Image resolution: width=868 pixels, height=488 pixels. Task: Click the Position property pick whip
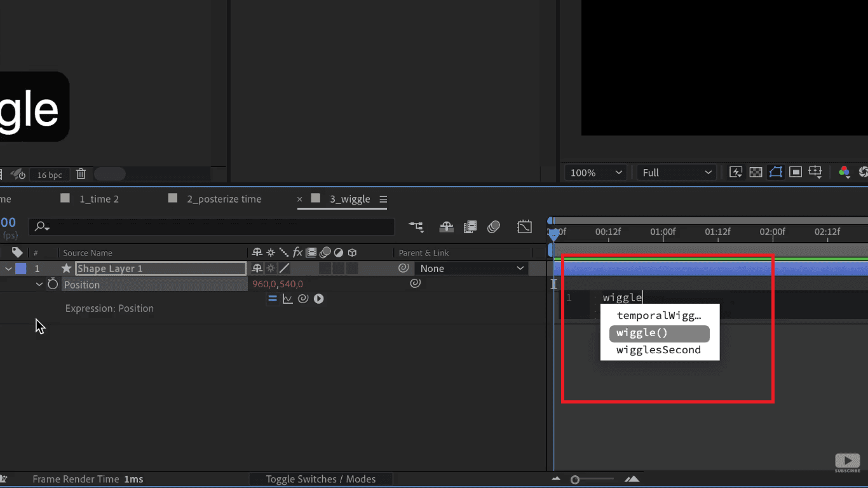tap(415, 283)
